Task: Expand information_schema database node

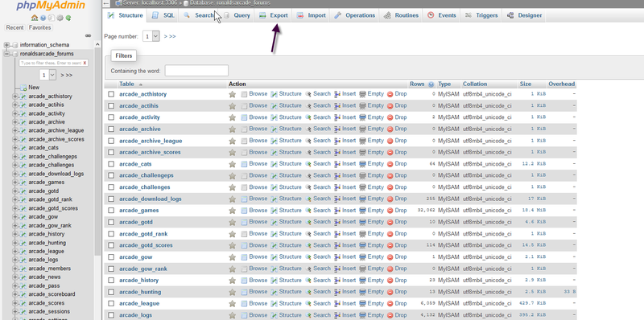Action: click(x=6, y=45)
